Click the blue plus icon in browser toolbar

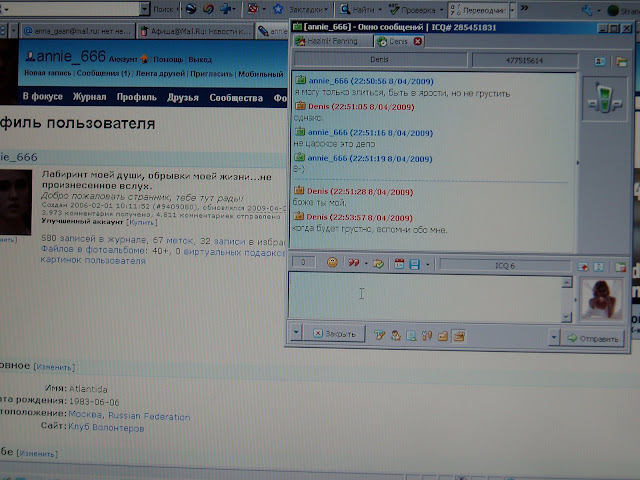[225, 9]
